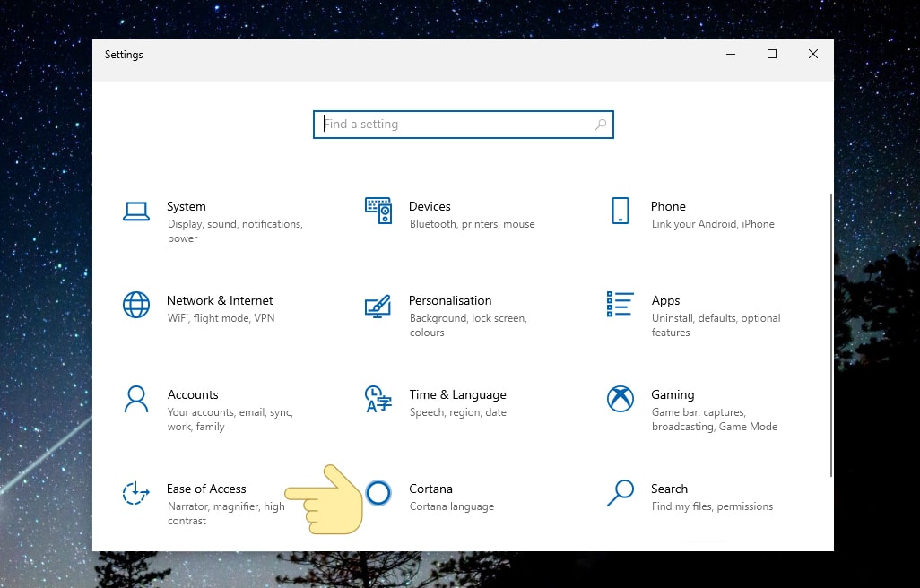
Task: Click the Cortana circle icon
Action: pyautogui.click(x=378, y=492)
